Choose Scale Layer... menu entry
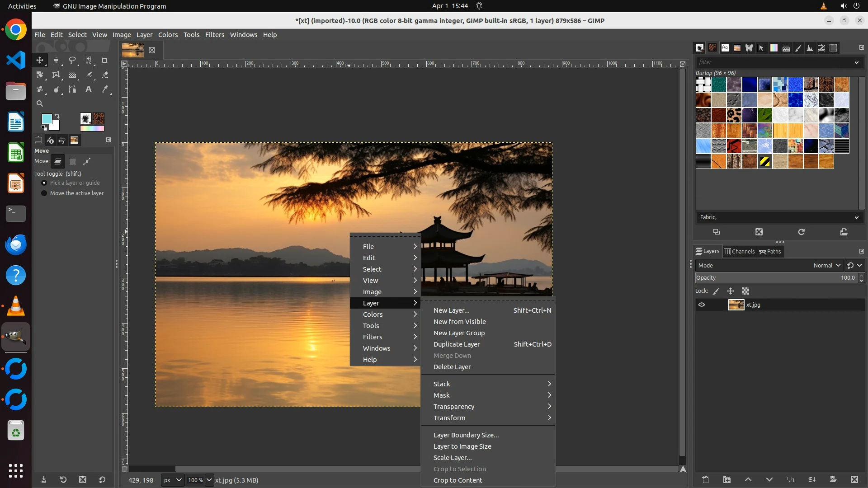868x488 pixels. [453, 458]
